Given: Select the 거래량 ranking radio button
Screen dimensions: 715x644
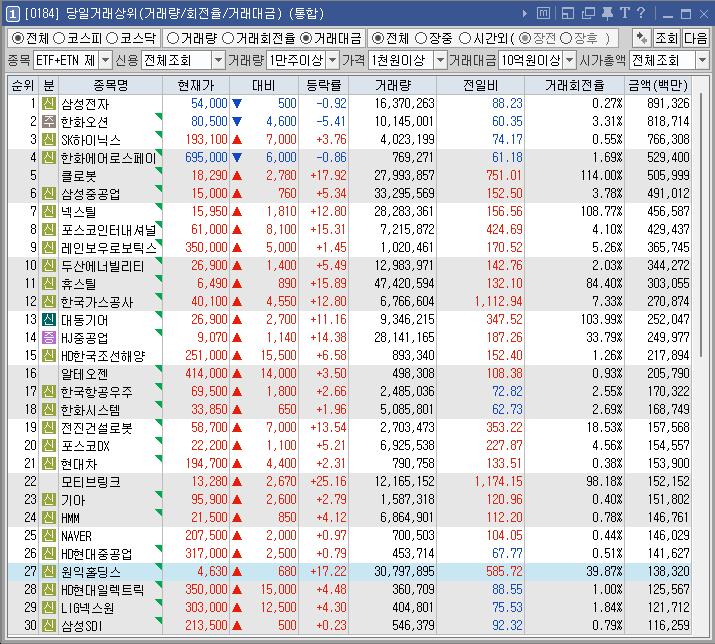Looking at the screenshot, I should (173, 38).
